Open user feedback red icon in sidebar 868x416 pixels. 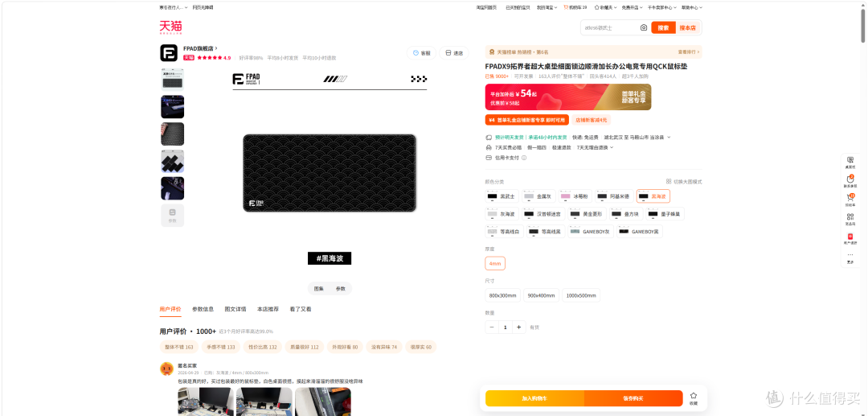tap(850, 238)
